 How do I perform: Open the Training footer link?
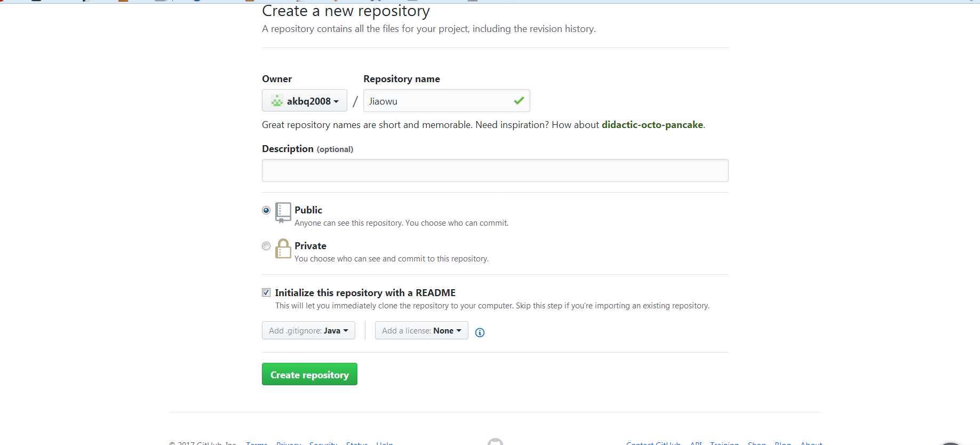pyautogui.click(x=724, y=443)
